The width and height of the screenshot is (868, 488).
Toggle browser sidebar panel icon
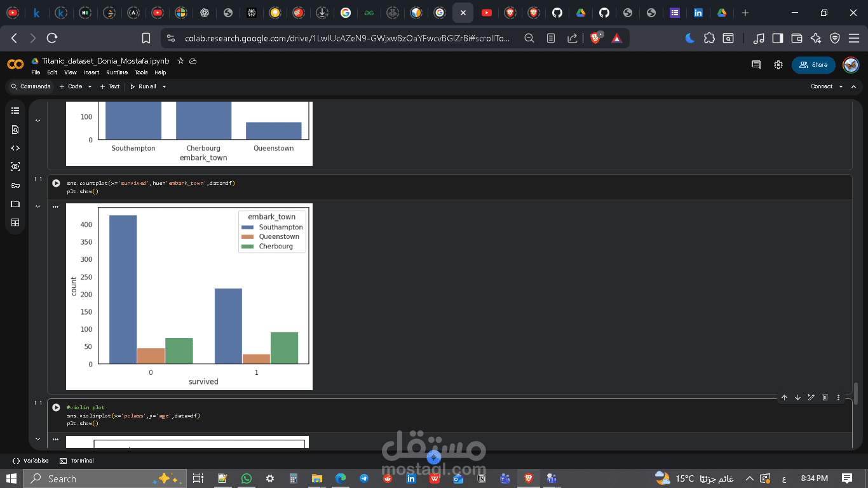tap(777, 38)
